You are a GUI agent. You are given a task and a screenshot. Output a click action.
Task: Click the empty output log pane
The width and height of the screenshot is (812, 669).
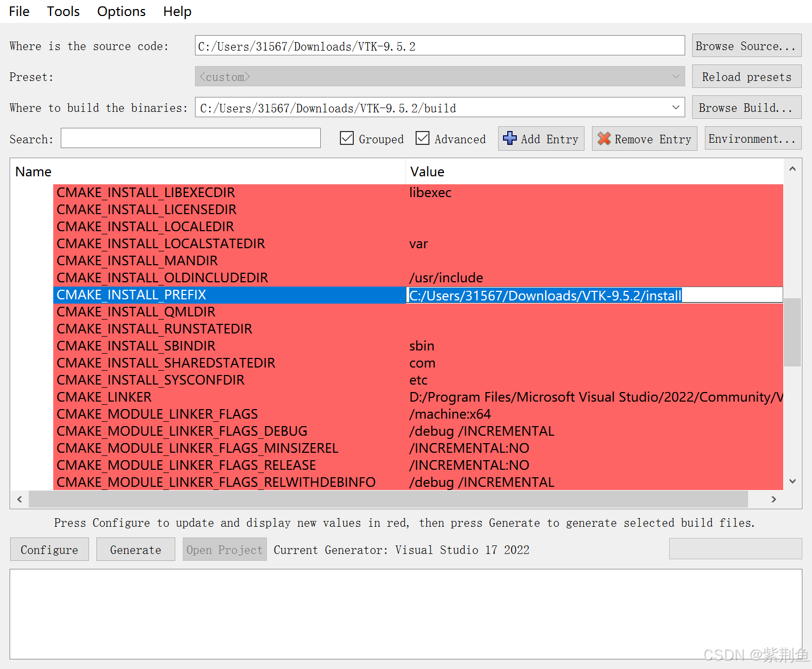click(406, 614)
